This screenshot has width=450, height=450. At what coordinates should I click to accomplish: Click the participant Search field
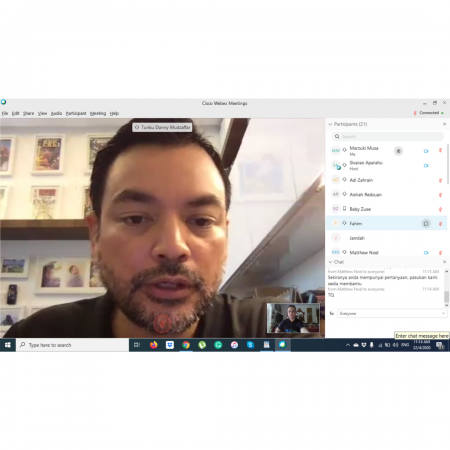388,136
